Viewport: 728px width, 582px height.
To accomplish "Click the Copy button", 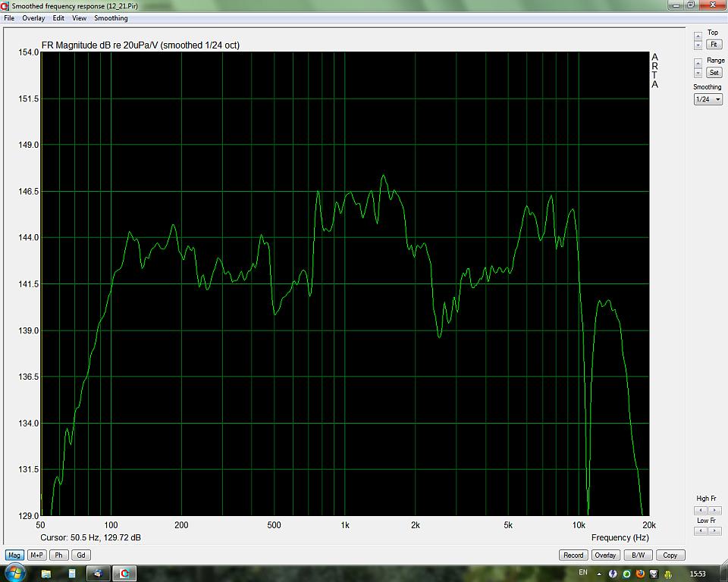I will pyautogui.click(x=670, y=555).
